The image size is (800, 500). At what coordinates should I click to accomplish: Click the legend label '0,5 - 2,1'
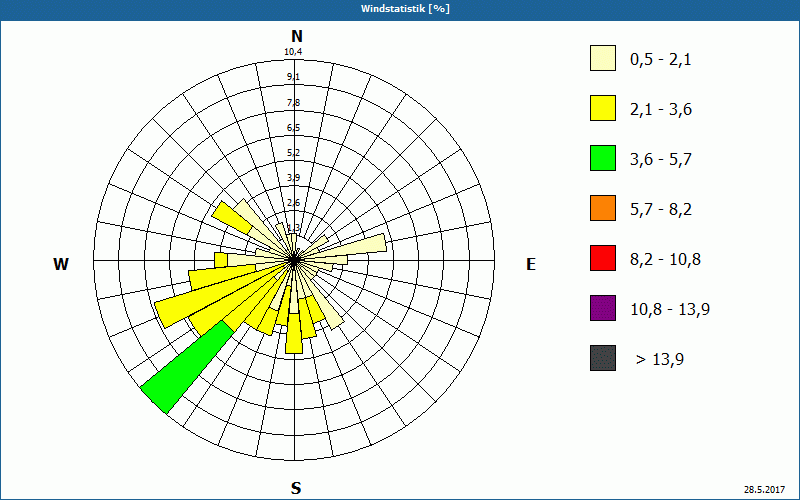click(661, 60)
